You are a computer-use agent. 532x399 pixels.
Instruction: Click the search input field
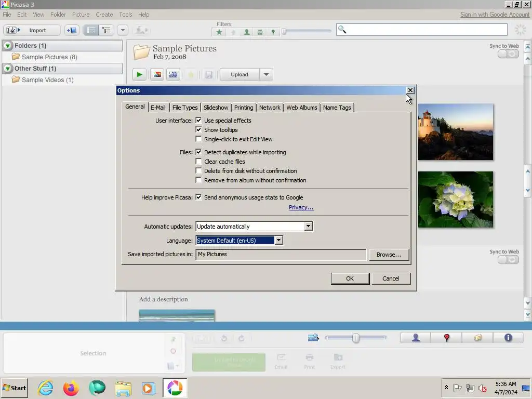click(x=422, y=30)
